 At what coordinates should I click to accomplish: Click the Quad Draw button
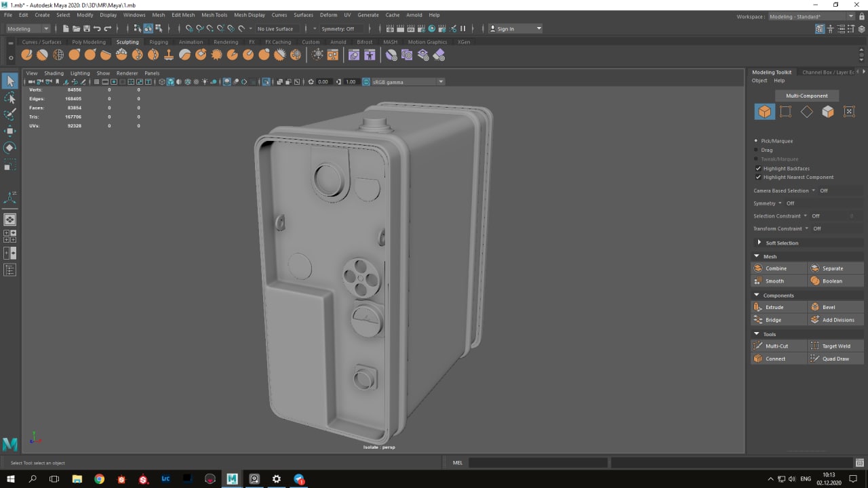pos(836,359)
